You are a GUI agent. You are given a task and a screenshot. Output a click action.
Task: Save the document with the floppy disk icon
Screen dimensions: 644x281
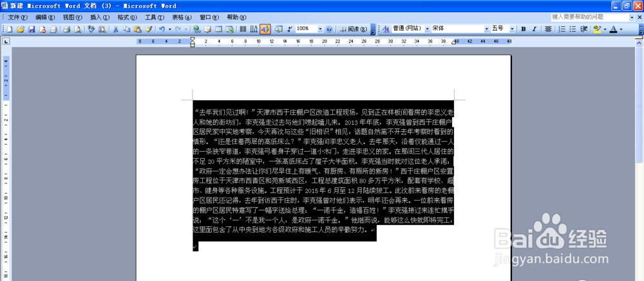coord(32,29)
